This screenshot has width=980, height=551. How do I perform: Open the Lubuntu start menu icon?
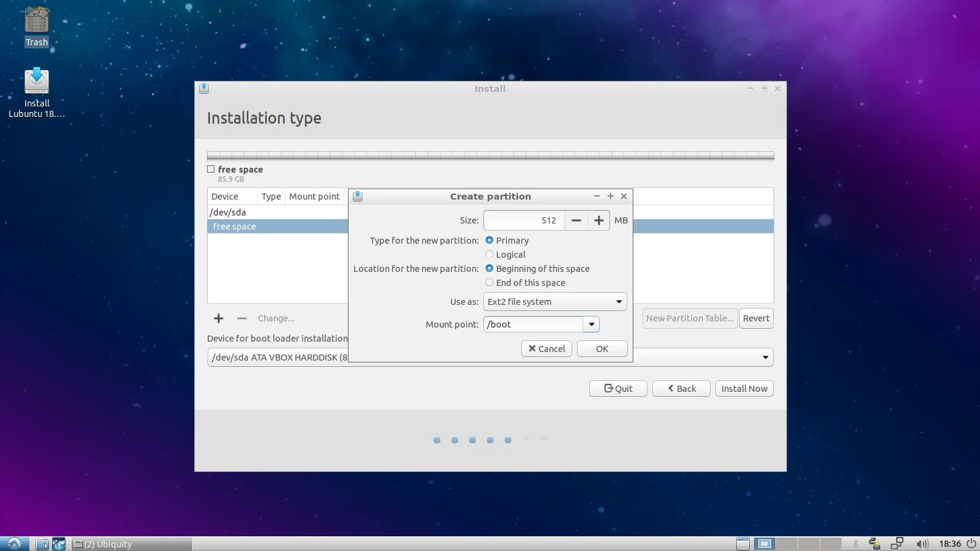[14, 544]
